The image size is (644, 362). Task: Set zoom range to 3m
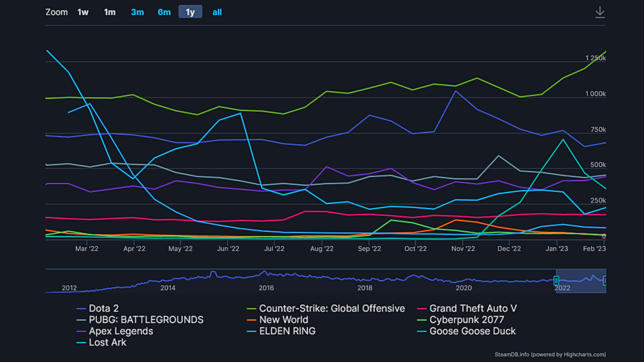pos(137,12)
